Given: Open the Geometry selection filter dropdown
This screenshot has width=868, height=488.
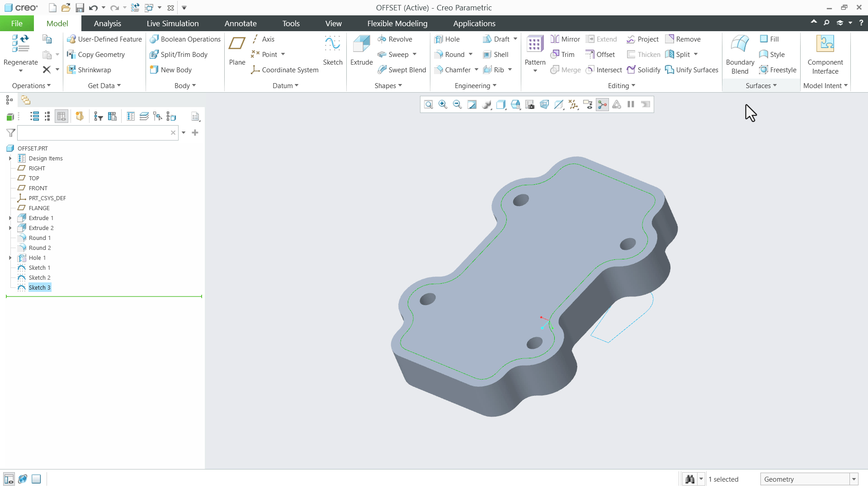Looking at the screenshot, I should [x=854, y=479].
